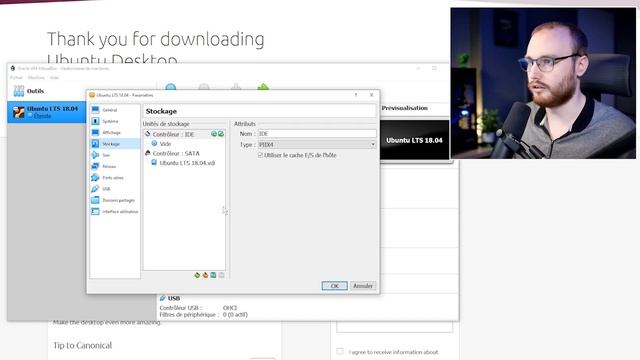Open the Fichier menu in VirtualBox
The image size is (640, 360).
(16, 78)
